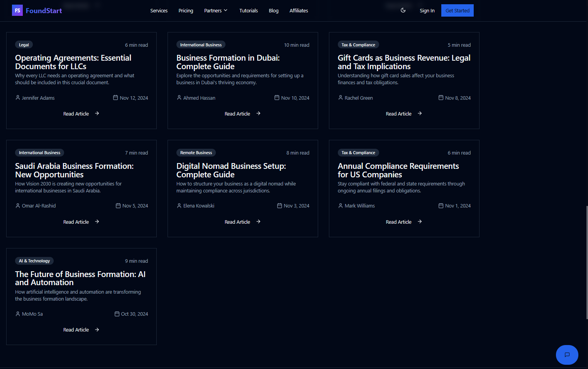Click author icon beside Rachel Green
Viewport: 588px width, 369px height.
(x=341, y=98)
